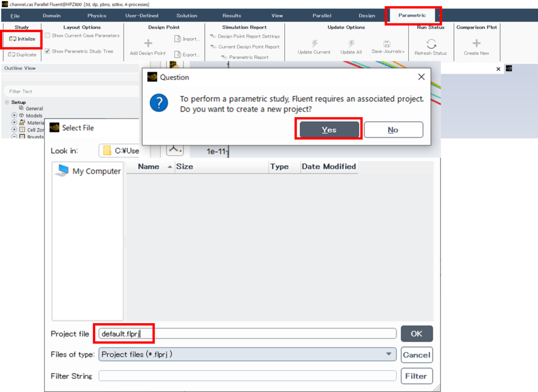Sort file list by Date Modified column
This screenshot has height=392, width=538.
329,166
